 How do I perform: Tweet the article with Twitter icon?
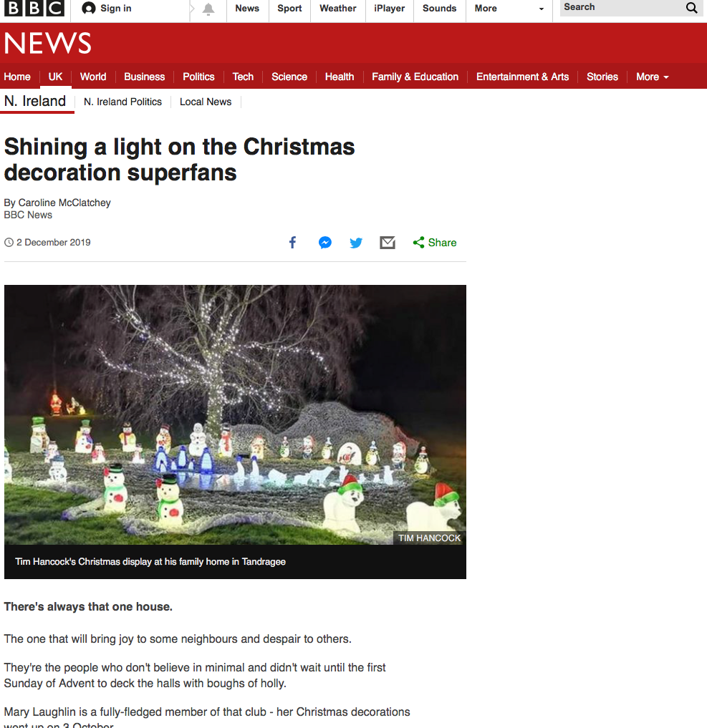click(356, 243)
